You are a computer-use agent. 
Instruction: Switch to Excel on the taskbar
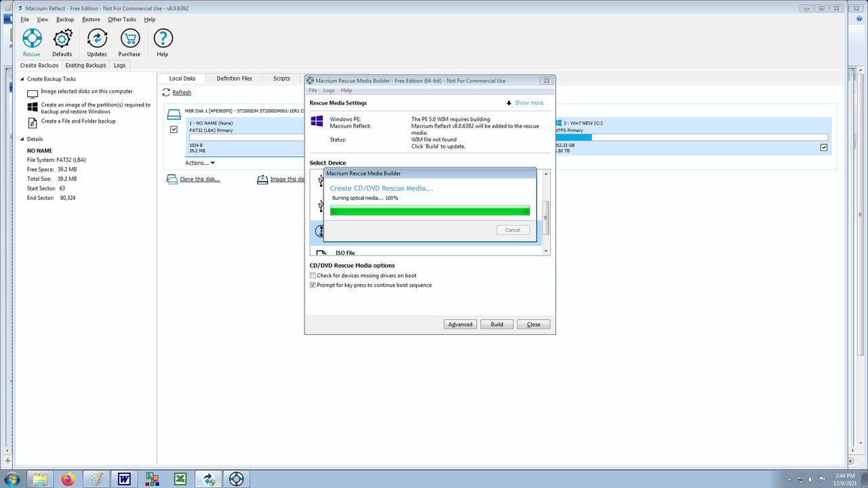180,479
